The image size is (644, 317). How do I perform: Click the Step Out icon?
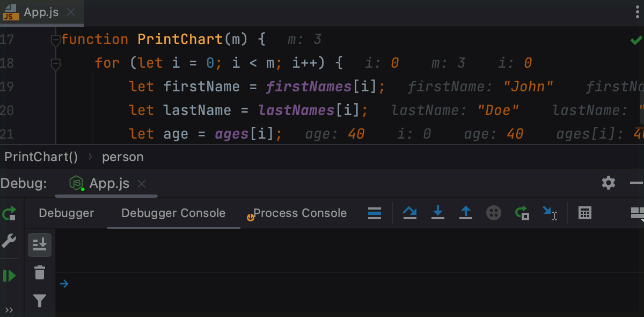pyautogui.click(x=466, y=213)
